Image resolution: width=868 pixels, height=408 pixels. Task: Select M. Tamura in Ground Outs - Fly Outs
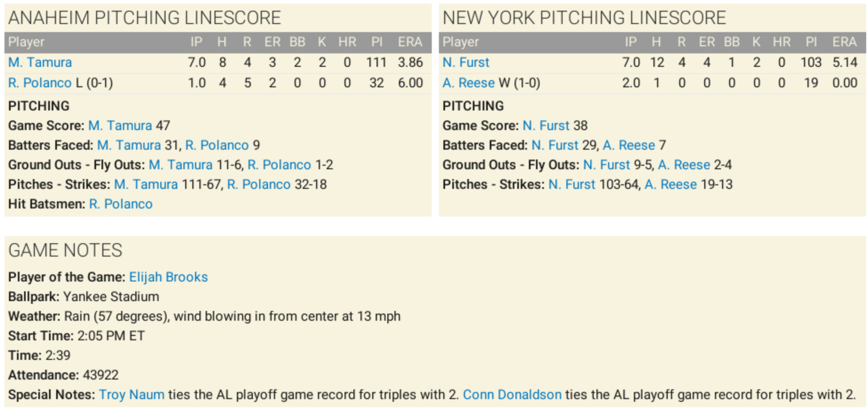181,165
